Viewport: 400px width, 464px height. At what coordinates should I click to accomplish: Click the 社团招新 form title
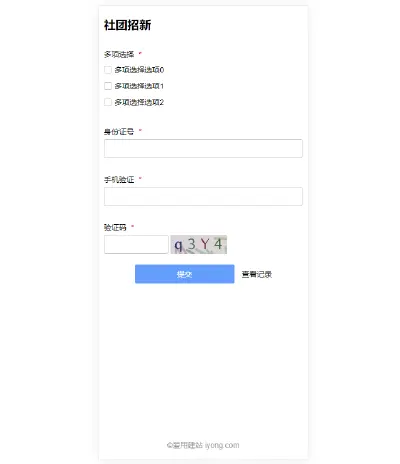pos(127,25)
